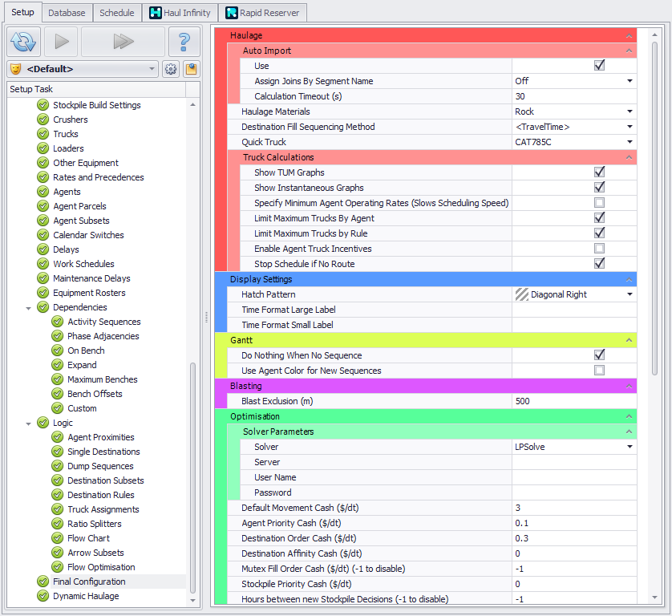Enable Agent Truck Incentives checkbox

(599, 249)
